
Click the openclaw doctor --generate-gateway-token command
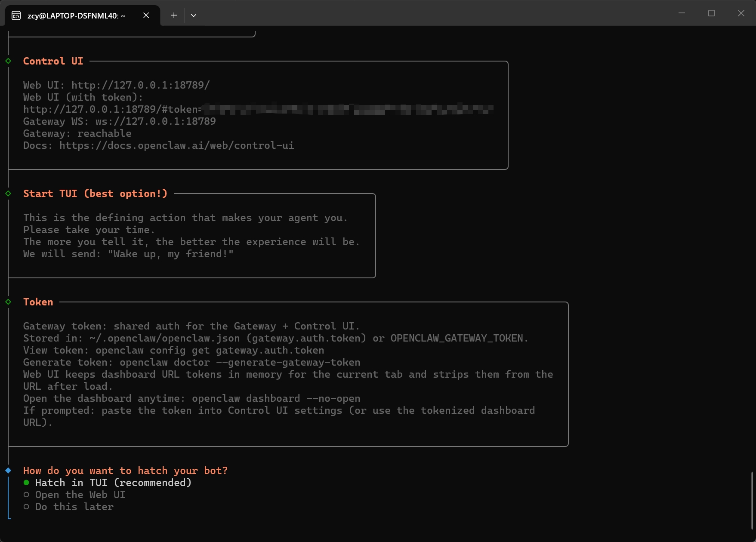coord(240,362)
